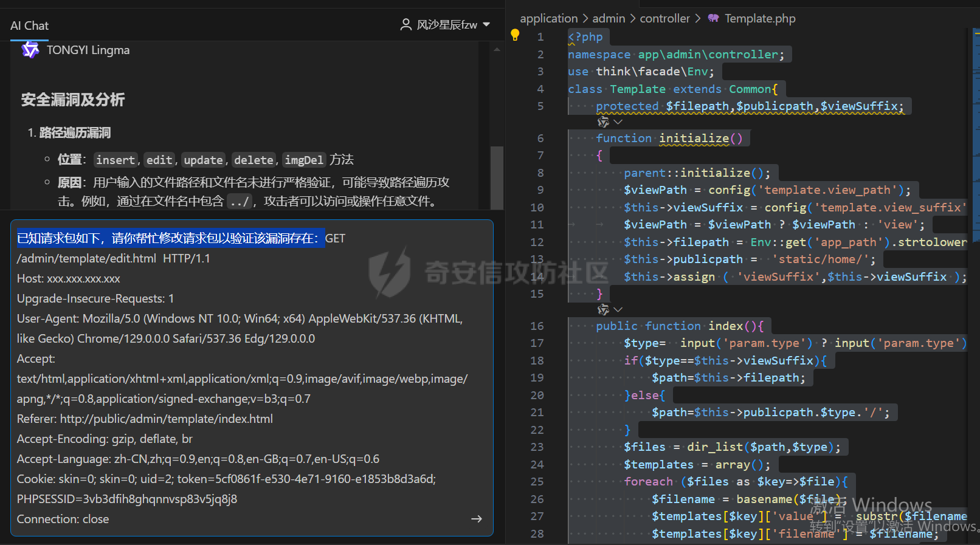The height and width of the screenshot is (545, 980).
Task: Click the 'use think\facade\Env;' line
Action: (641, 72)
